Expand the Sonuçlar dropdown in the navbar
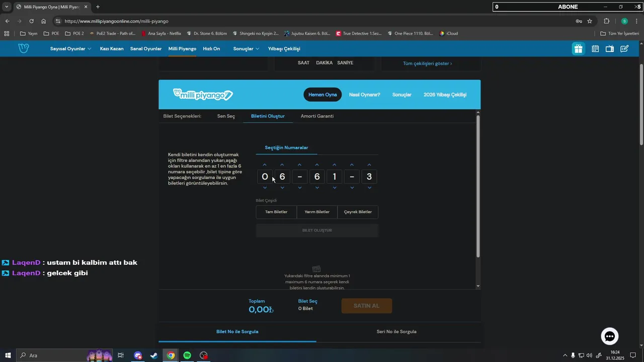Image resolution: width=644 pixels, height=362 pixels. (x=246, y=49)
